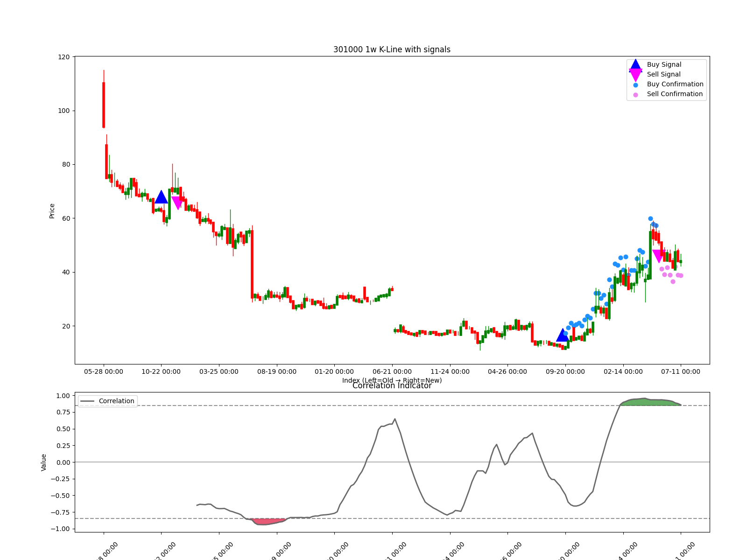Click the 'Index (Left=Old → Right=New)' axis label

tap(392, 380)
